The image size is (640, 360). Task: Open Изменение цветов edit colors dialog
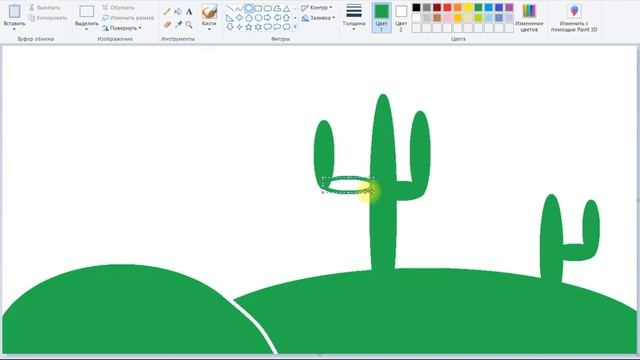point(529,18)
